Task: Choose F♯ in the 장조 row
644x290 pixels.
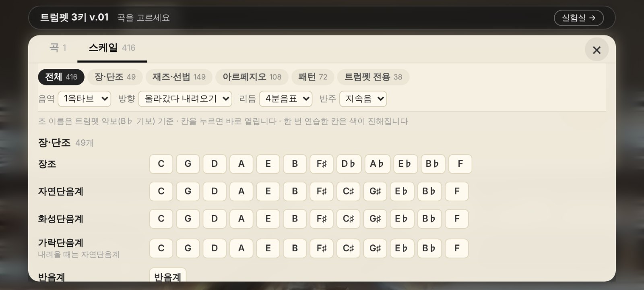Action: coord(322,164)
